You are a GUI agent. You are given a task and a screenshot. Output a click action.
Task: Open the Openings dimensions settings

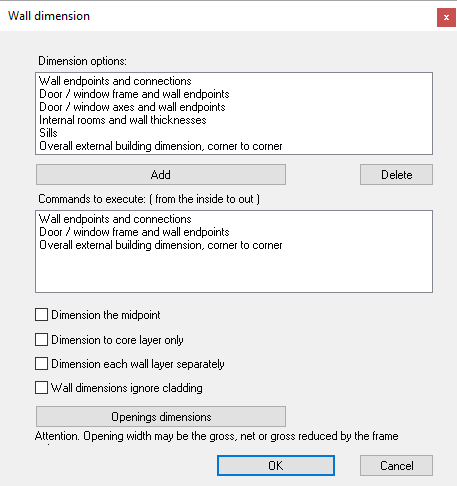click(x=161, y=416)
